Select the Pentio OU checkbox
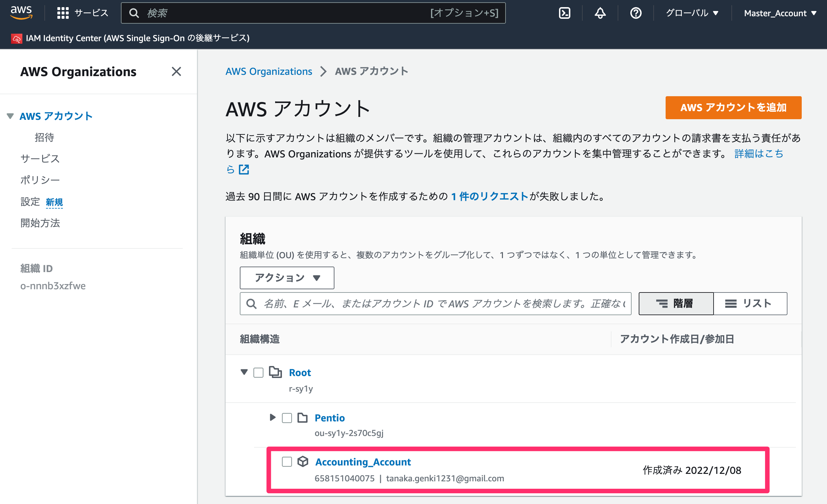The width and height of the screenshot is (827, 504). click(286, 418)
